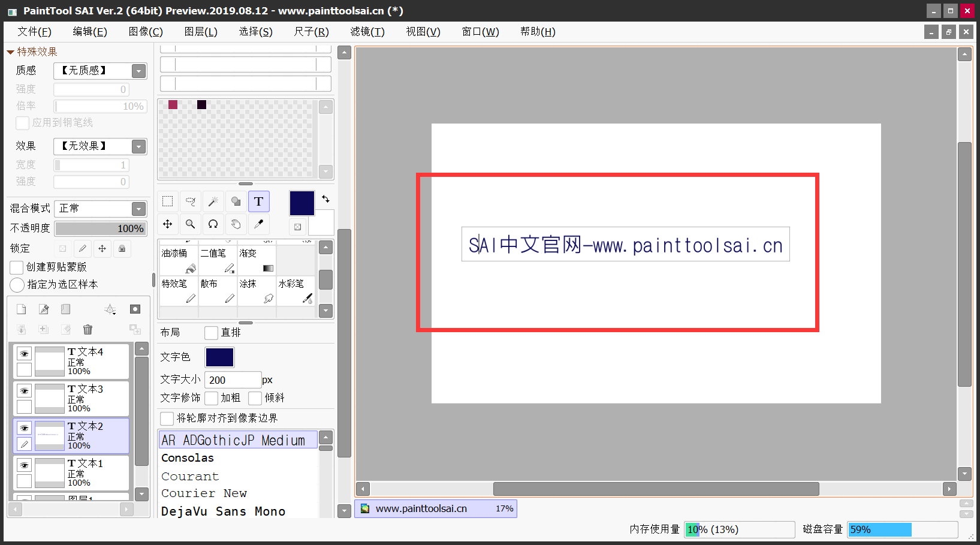Viewport: 980px width, 545px height.
Task: Switch to the www.painttoolsai.cn document tab
Action: coord(436,508)
